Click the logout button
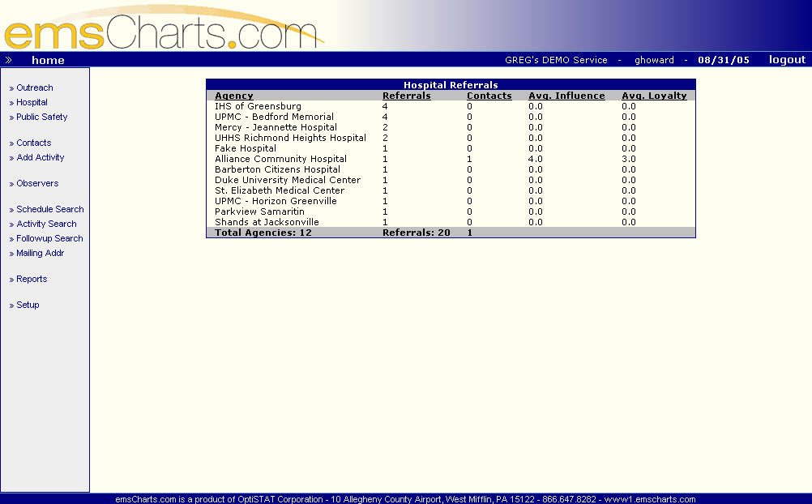This screenshot has width=812, height=504. pos(785,59)
